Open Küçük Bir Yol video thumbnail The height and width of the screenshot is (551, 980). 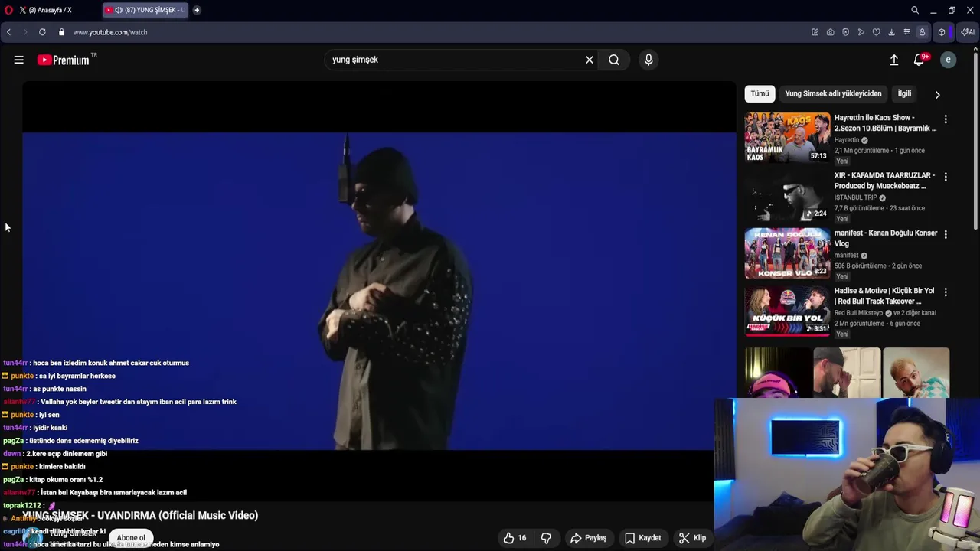pyautogui.click(x=787, y=311)
